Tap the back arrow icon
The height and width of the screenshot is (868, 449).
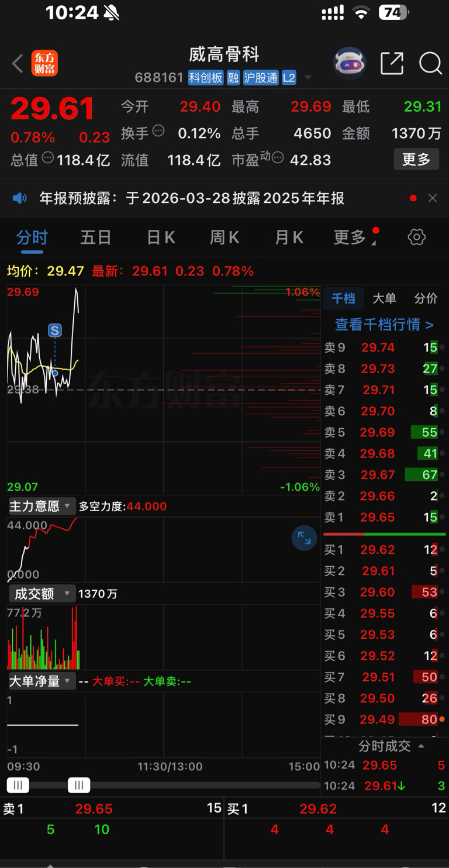click(x=18, y=63)
